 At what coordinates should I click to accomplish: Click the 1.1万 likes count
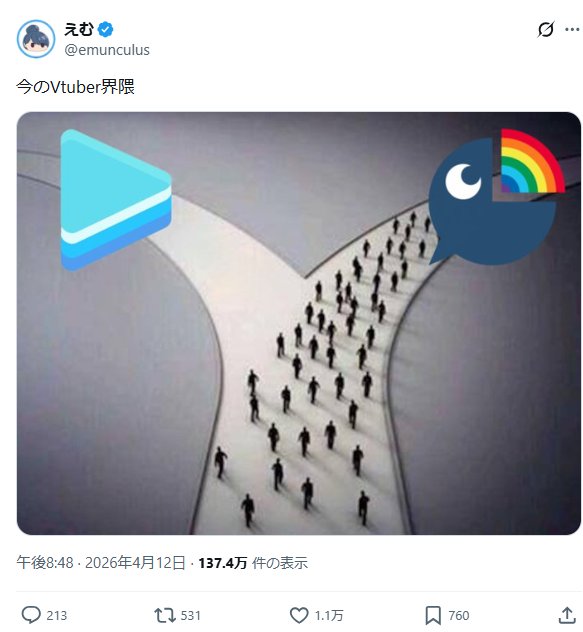(x=329, y=615)
